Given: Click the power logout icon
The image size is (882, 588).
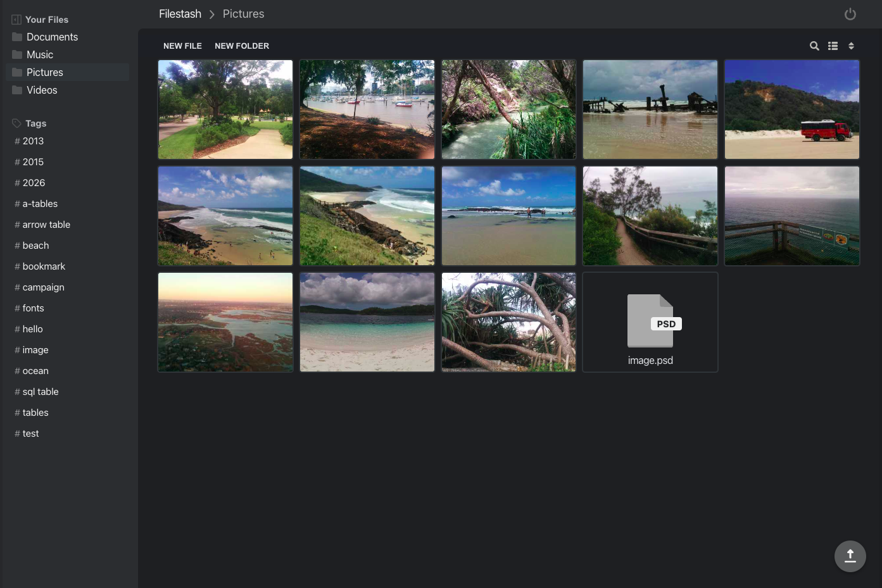Looking at the screenshot, I should [x=850, y=14].
